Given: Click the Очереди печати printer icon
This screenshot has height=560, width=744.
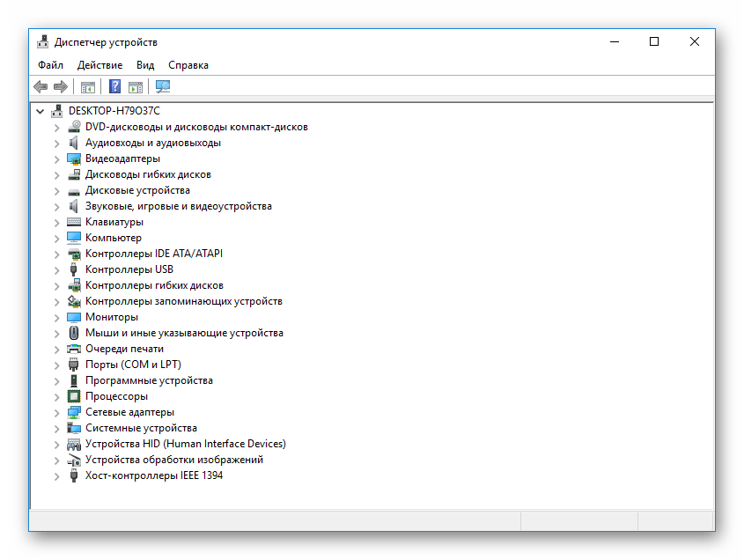Looking at the screenshot, I should (74, 349).
